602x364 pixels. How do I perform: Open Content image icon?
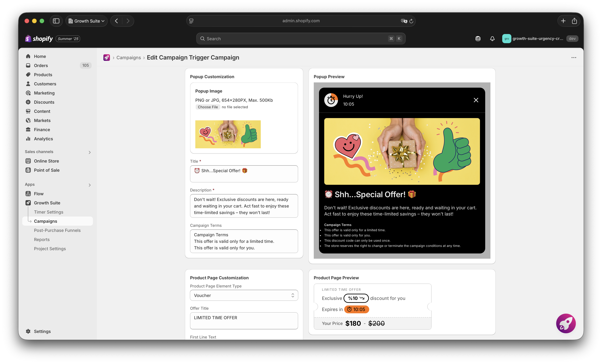tap(28, 111)
